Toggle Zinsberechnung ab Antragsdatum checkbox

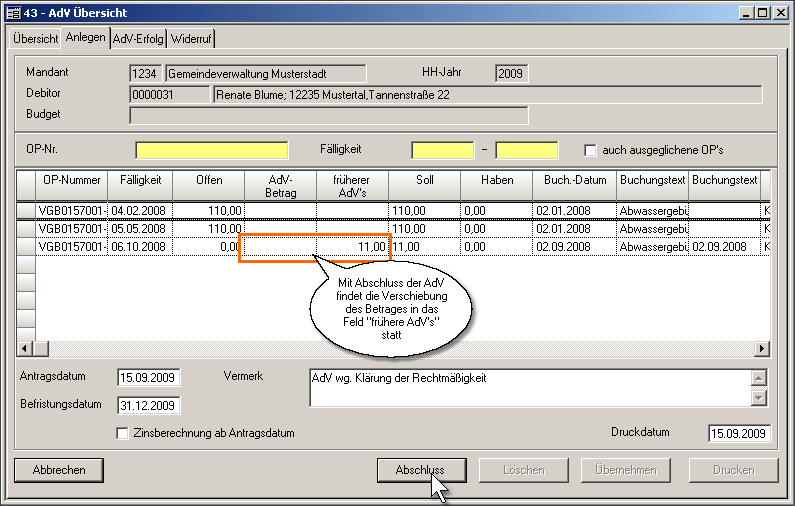[x=123, y=433]
